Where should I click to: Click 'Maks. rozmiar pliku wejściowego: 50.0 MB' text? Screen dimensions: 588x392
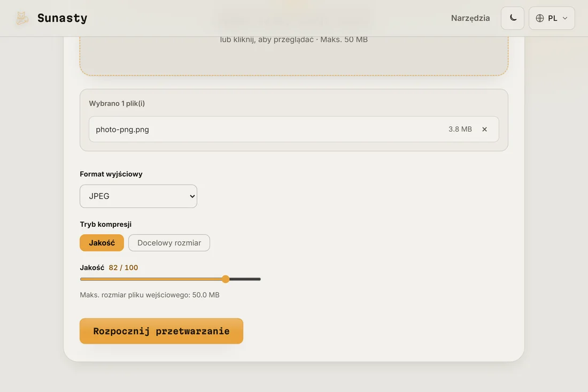150,295
